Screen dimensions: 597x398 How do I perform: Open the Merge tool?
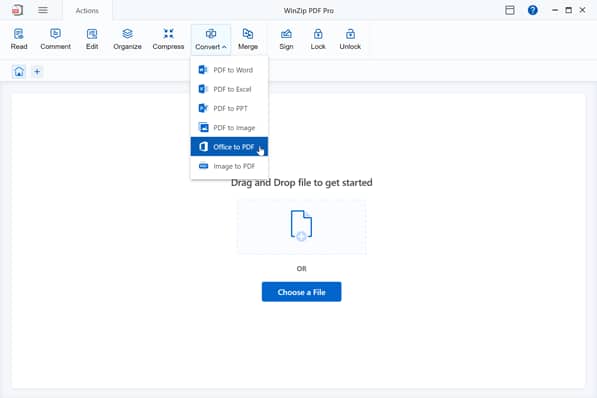tap(247, 39)
